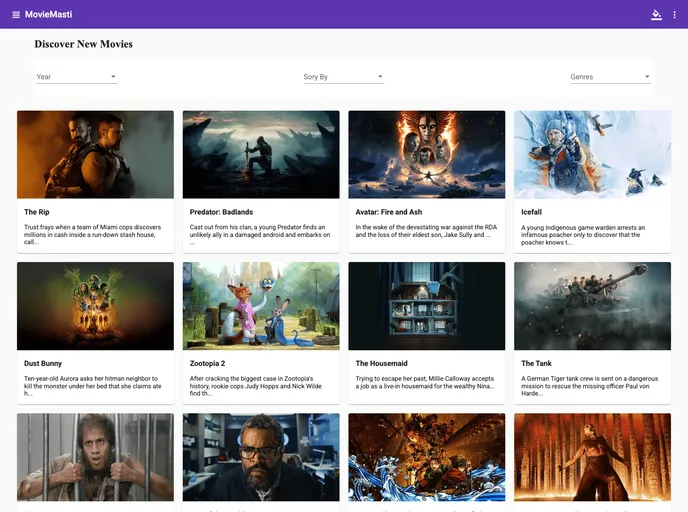Click the "The Rip" movie title
688x512 pixels.
click(x=37, y=212)
